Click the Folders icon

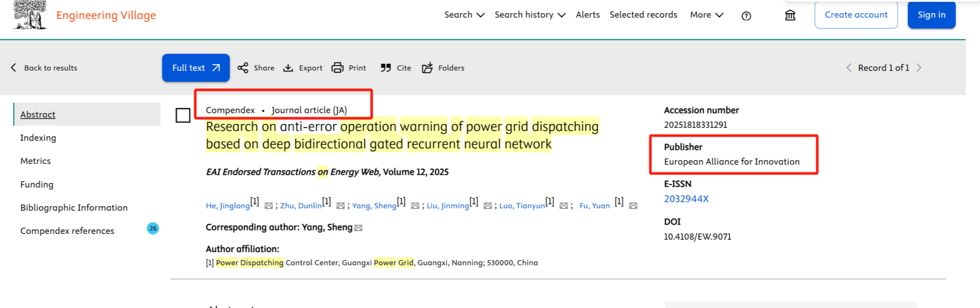point(427,68)
